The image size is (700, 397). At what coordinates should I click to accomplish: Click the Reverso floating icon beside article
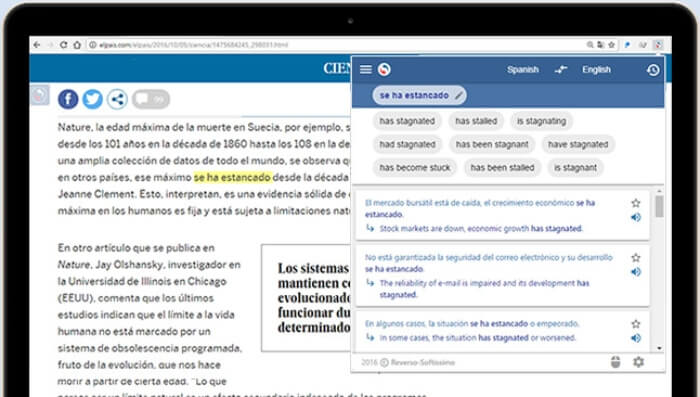coord(40,95)
